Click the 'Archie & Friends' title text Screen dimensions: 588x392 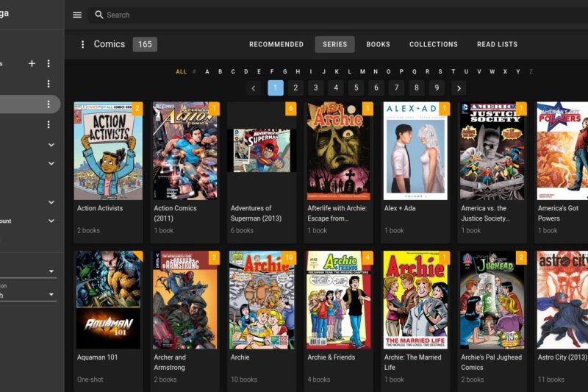tap(331, 357)
